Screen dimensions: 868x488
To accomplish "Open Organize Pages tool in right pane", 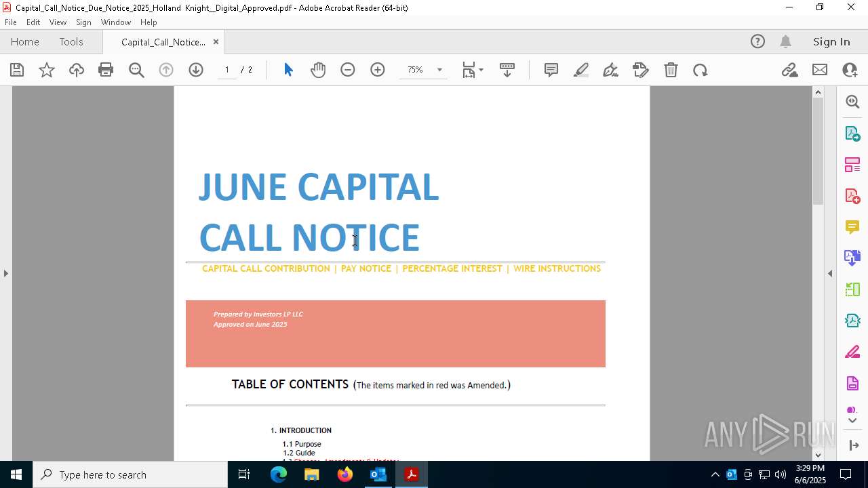I will pos(852,289).
